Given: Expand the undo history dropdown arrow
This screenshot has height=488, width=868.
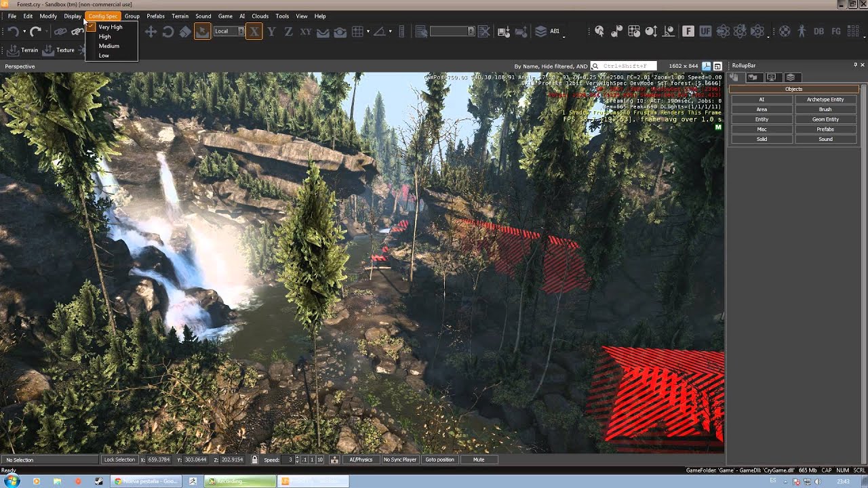Looking at the screenshot, I should click(24, 31).
